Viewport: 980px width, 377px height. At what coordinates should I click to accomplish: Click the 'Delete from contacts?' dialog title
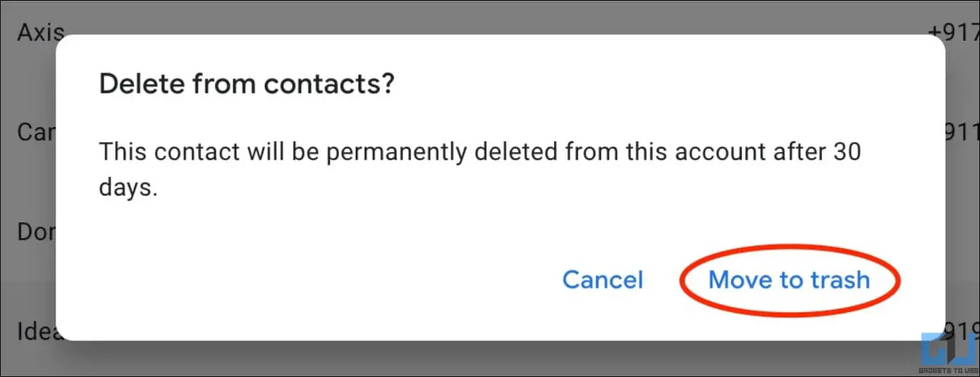coord(246,84)
